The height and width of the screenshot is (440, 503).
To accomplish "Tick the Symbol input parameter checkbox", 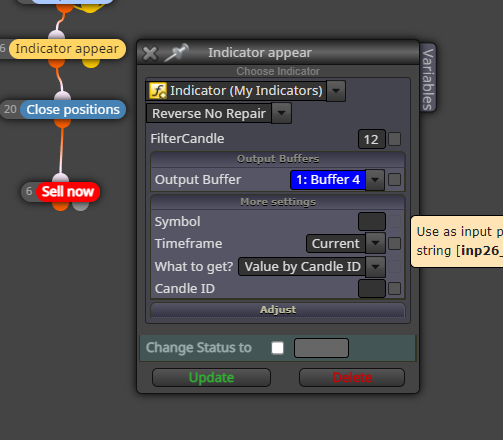I will [x=395, y=222].
